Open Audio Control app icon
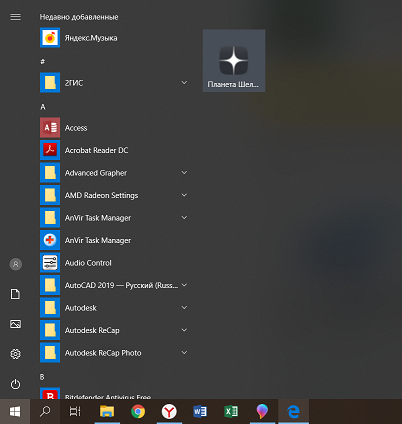The width and height of the screenshot is (402, 424). pyautogui.click(x=50, y=263)
